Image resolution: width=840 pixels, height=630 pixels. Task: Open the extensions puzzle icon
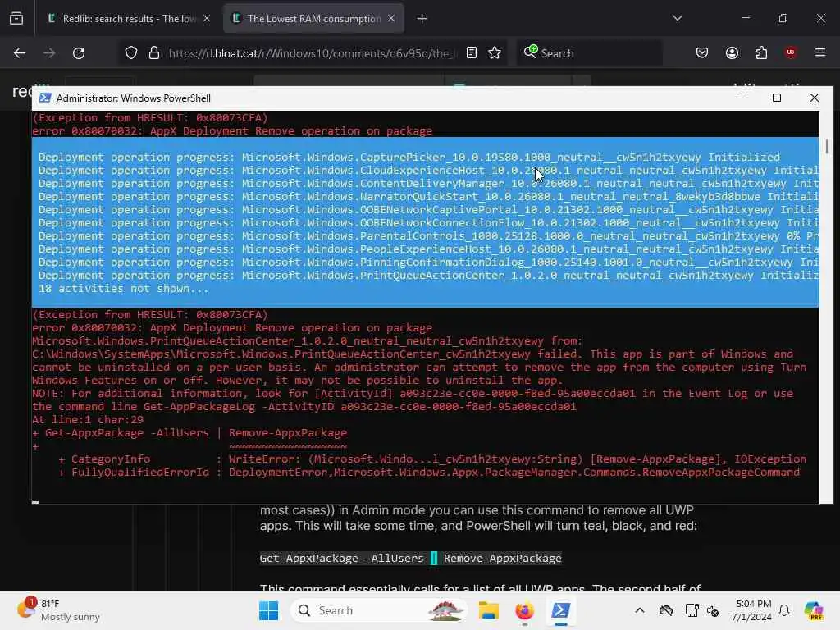(761, 53)
